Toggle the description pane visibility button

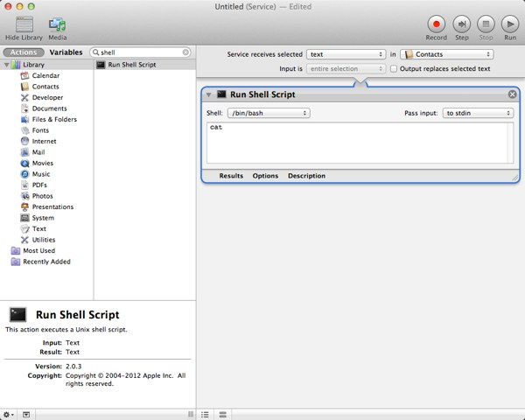point(26,415)
